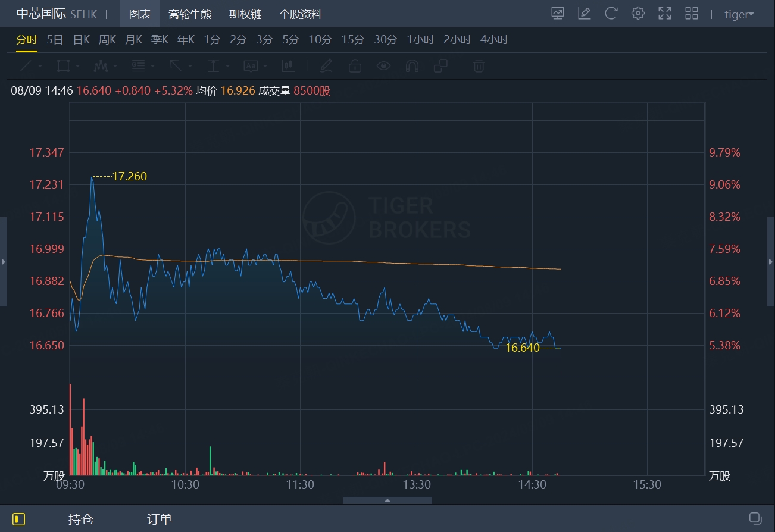775x532 pixels.
Task: Open the multi-chart grid layout icon
Action: click(692, 14)
